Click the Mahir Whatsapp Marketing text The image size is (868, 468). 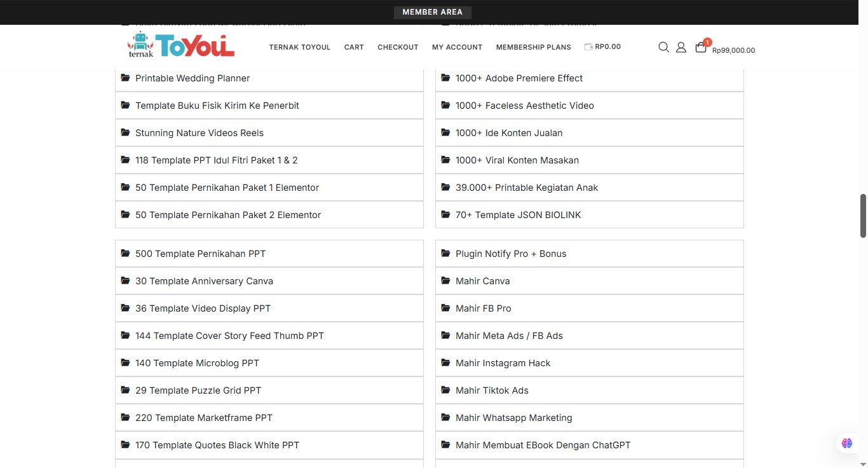click(514, 418)
